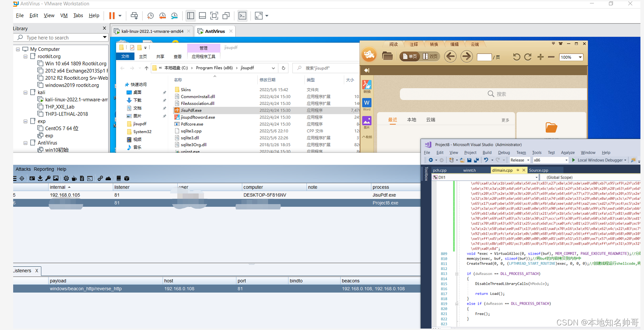Click open folder icon in PDF reader toolbar

387,56
